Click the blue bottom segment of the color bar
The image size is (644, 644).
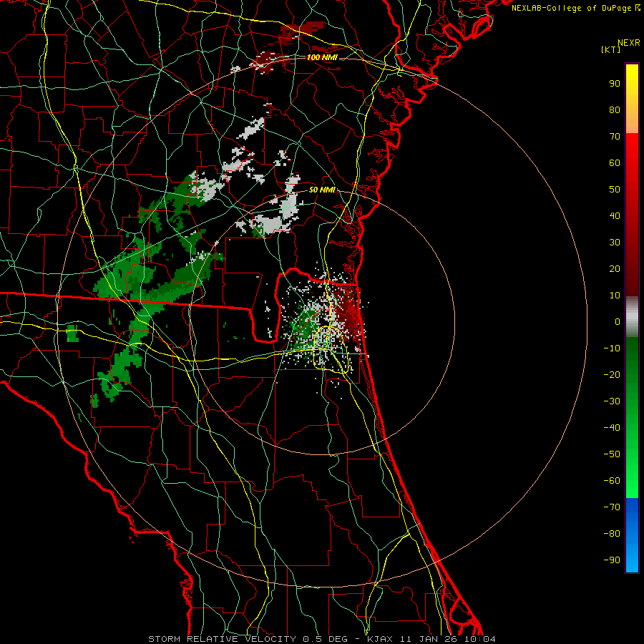[632, 535]
